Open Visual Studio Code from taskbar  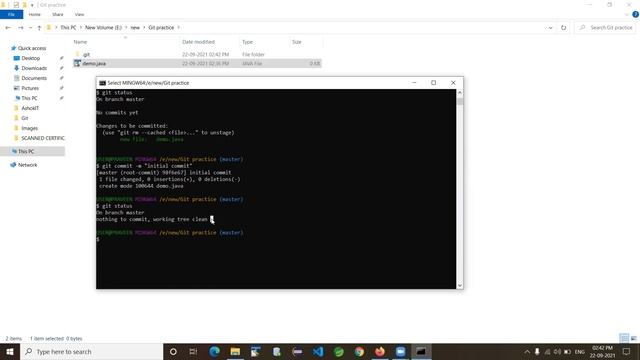pos(318,351)
